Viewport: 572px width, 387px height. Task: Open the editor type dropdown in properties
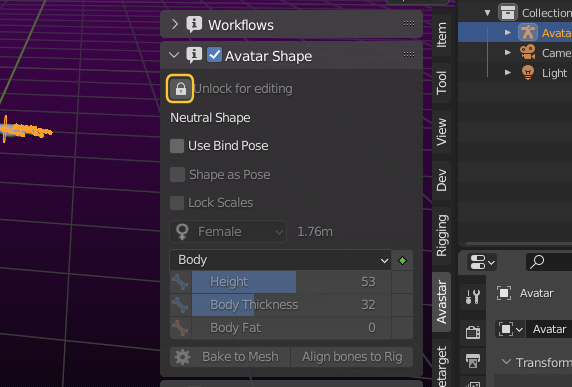coord(482,262)
